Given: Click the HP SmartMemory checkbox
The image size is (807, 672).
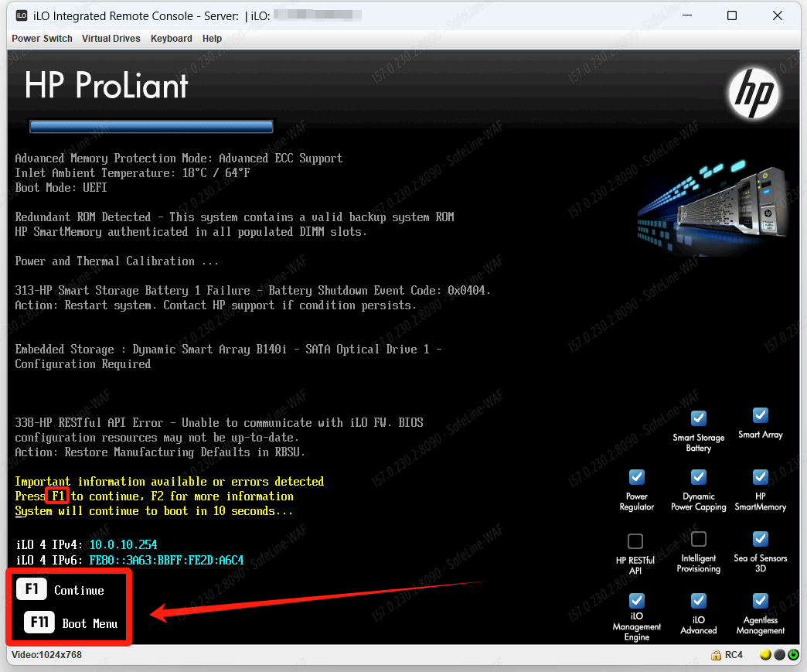Looking at the screenshot, I should coord(760,477).
